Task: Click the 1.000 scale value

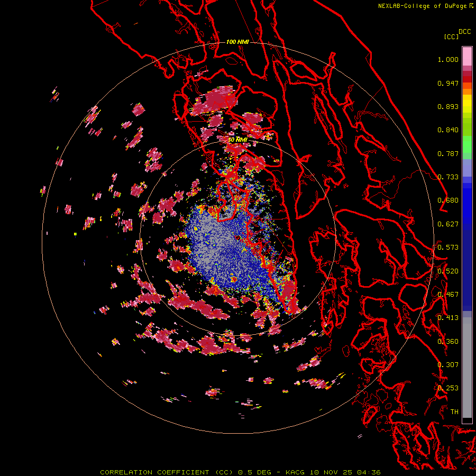Action: pos(448,59)
